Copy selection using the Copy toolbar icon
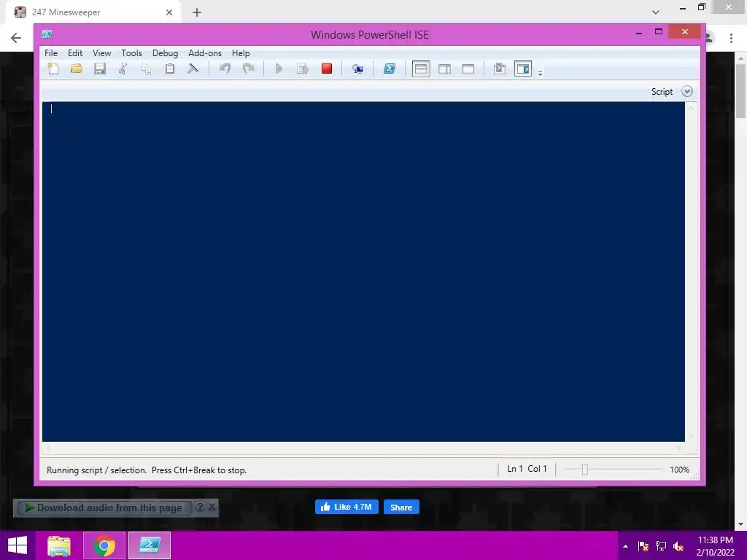The image size is (747, 560). tap(146, 69)
